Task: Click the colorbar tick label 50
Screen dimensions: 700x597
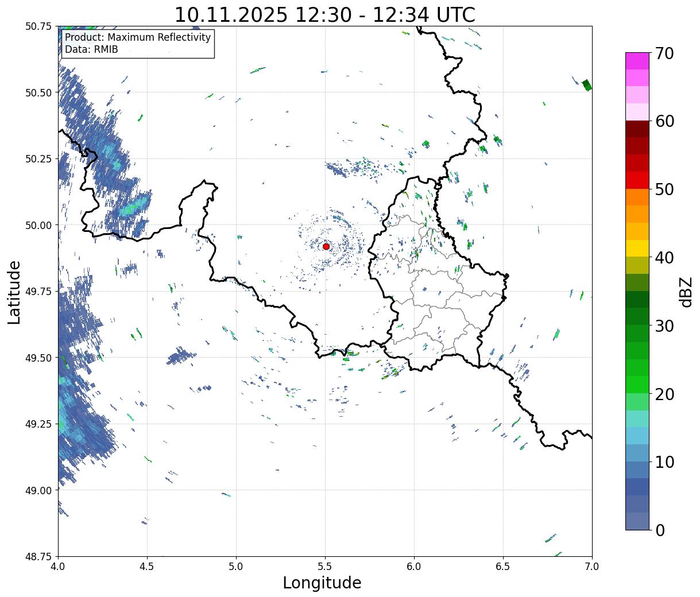Action: coord(664,189)
